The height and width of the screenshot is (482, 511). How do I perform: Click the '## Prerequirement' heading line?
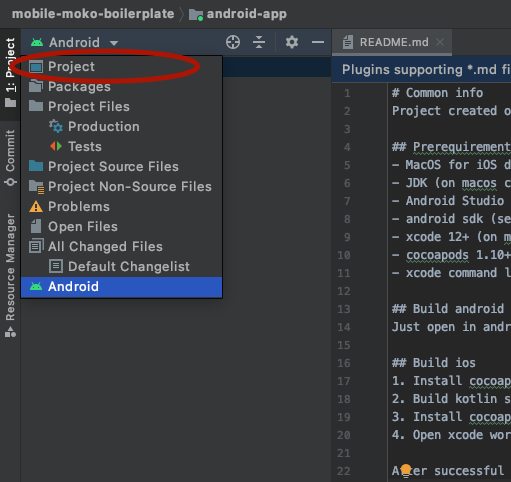(451, 147)
